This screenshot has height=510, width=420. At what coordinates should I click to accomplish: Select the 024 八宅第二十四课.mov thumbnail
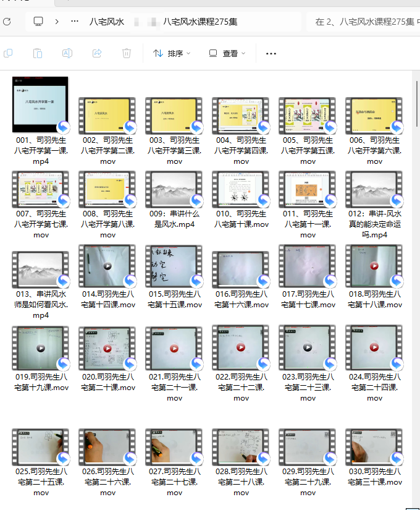pos(374,347)
